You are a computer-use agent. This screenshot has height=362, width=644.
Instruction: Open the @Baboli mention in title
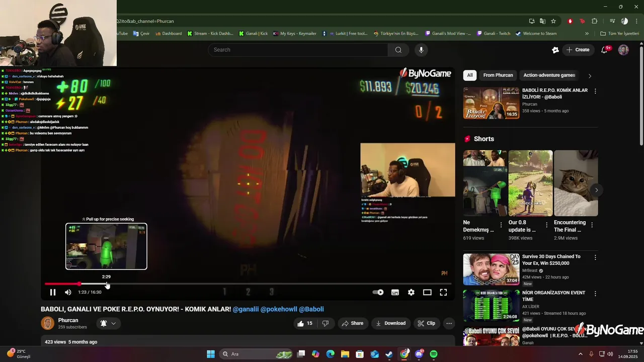311,309
